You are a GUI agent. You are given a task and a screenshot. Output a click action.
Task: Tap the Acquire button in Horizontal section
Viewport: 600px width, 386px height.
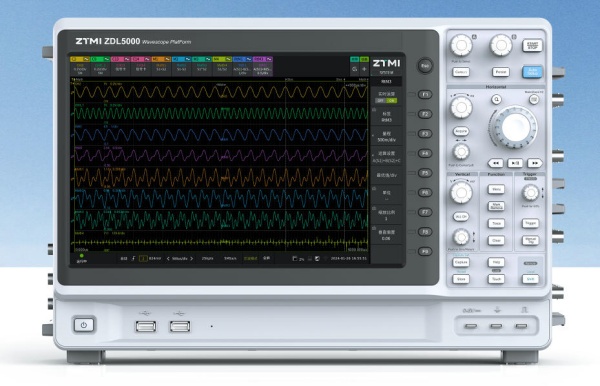tap(461, 131)
